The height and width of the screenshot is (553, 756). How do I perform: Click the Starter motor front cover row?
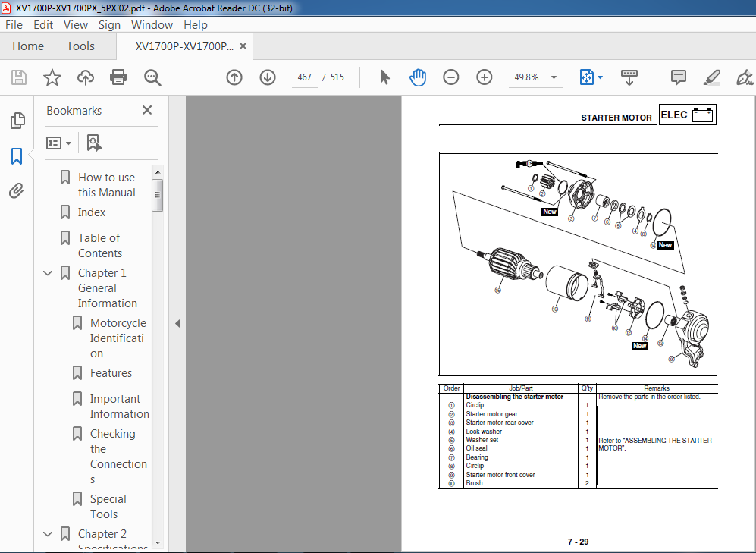(x=578, y=475)
